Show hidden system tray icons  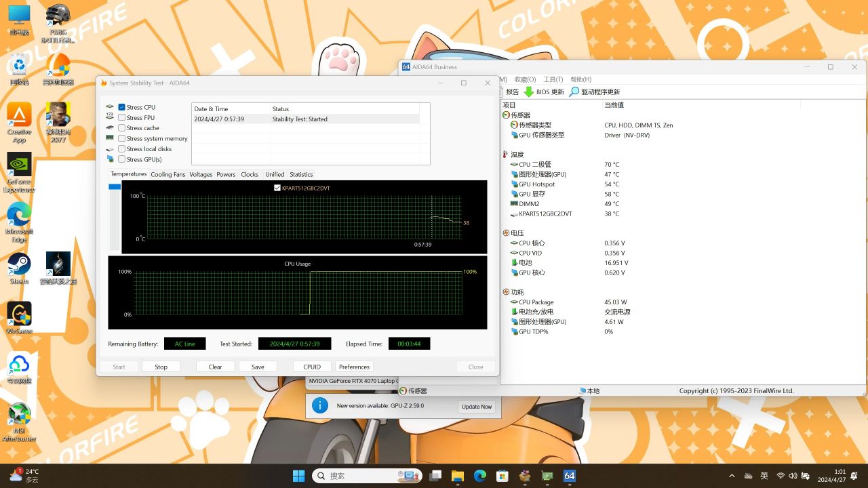[731, 476]
